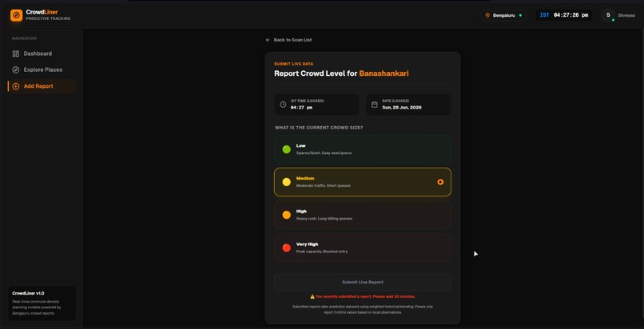Click the text 'Heavy rush. Long billing queues'
This screenshot has height=329, width=644.
tap(324, 219)
